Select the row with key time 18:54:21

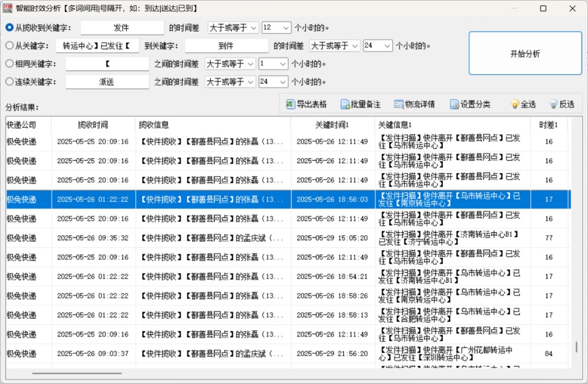coord(289,276)
